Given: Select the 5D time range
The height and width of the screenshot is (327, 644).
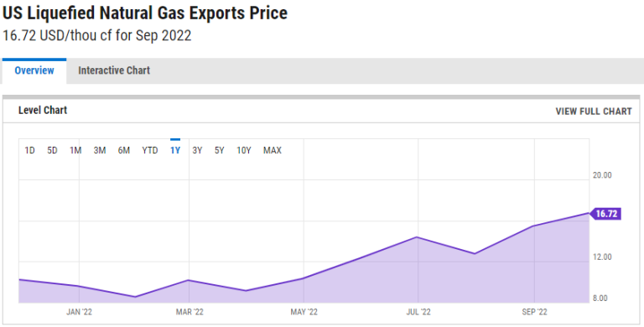Looking at the screenshot, I should tap(52, 150).
